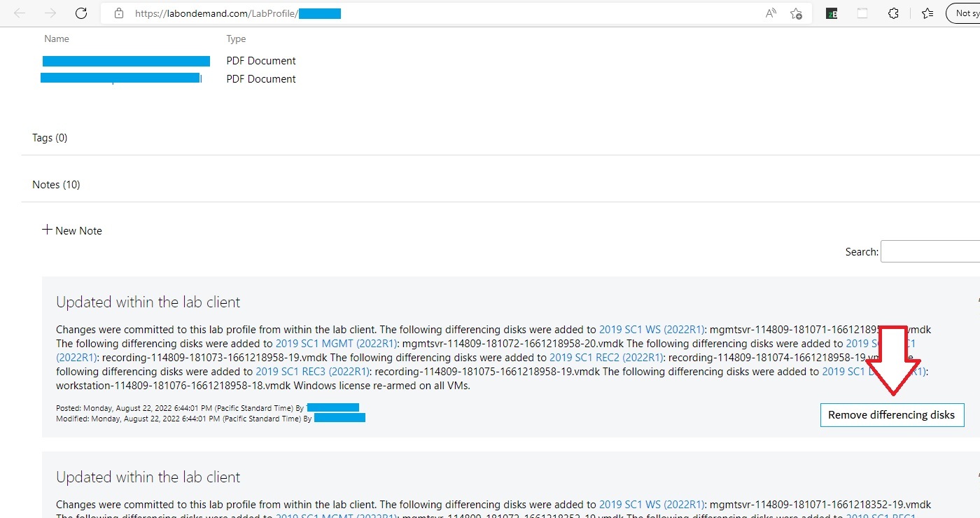This screenshot has width=980, height=518.
Task: Open the 2019 SC1 REC3 (2022R1) link
Action: click(312, 372)
